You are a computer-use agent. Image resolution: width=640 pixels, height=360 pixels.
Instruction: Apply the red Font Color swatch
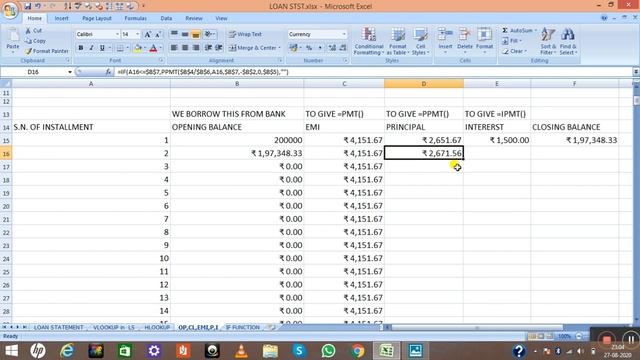[153, 48]
